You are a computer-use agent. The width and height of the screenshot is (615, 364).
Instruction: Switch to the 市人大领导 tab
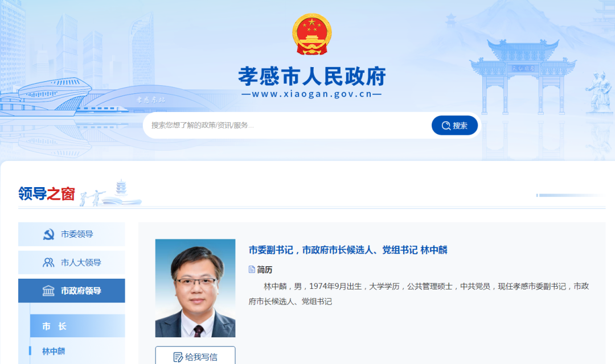[72, 263]
